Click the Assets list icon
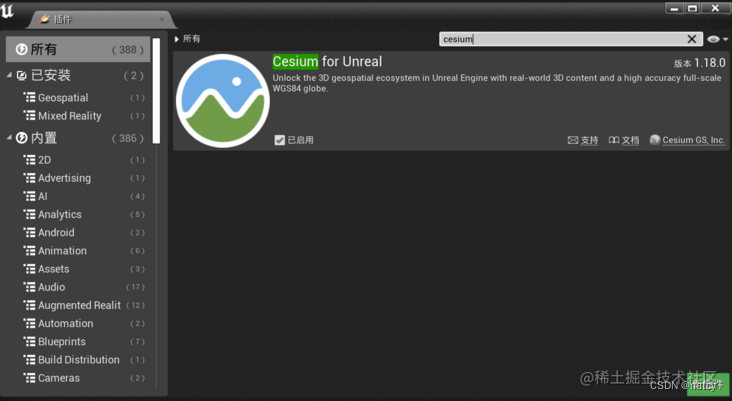This screenshot has width=732, height=401. 29,268
